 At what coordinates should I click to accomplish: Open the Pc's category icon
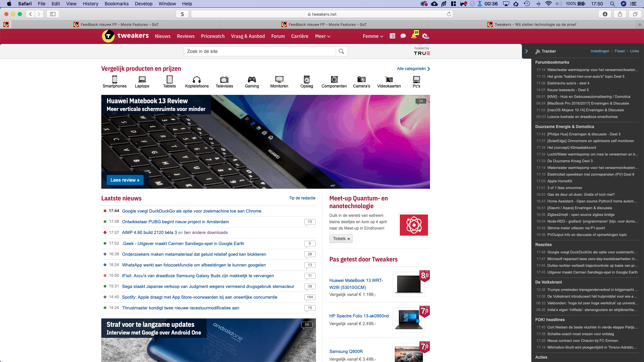coord(416,79)
